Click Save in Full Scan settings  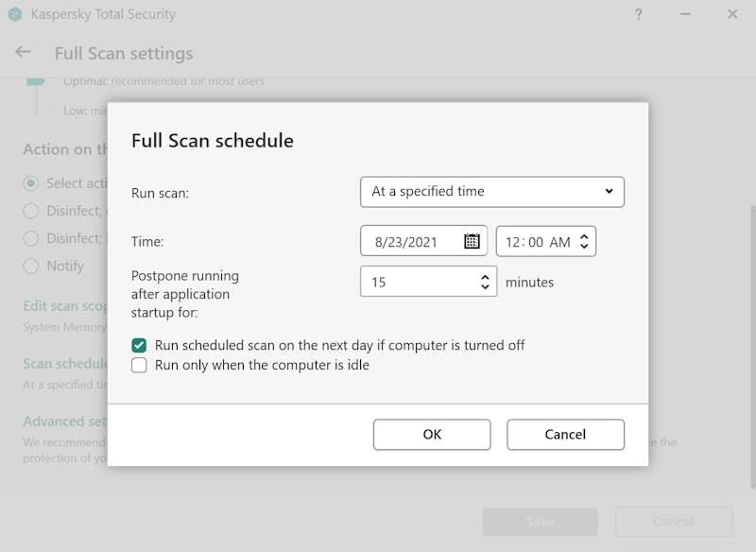coord(540,521)
